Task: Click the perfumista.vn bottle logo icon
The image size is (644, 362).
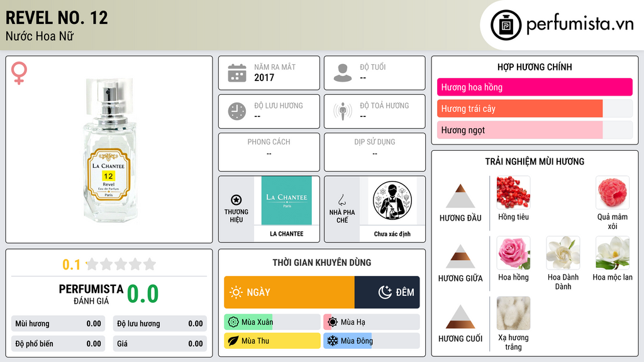Action: (506, 25)
